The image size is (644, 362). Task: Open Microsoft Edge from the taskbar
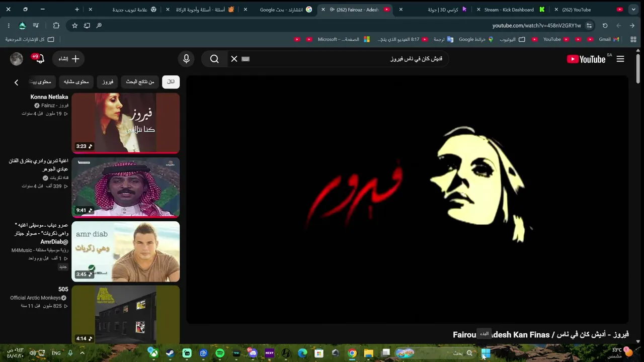(302, 353)
